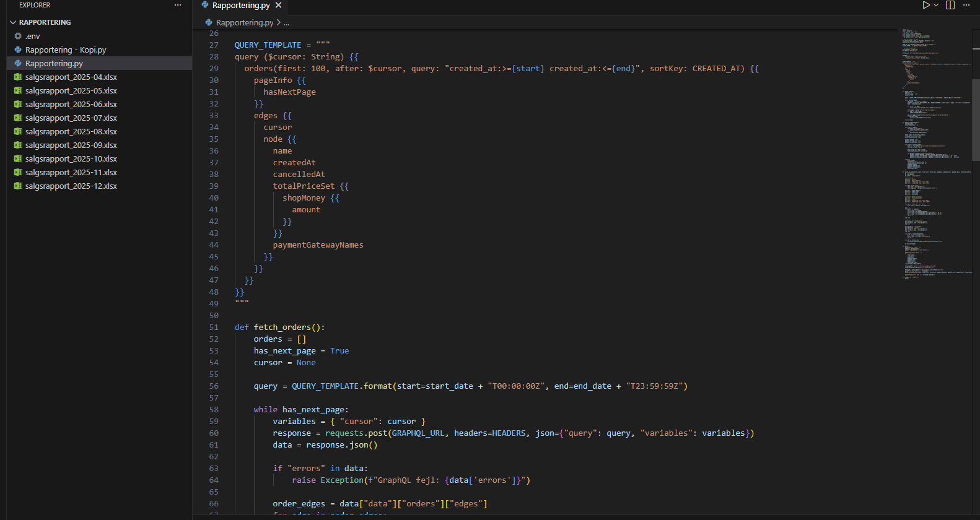Click the Python icon beside Rapportering.py in Explorer
The image size is (980, 520).
point(18,64)
